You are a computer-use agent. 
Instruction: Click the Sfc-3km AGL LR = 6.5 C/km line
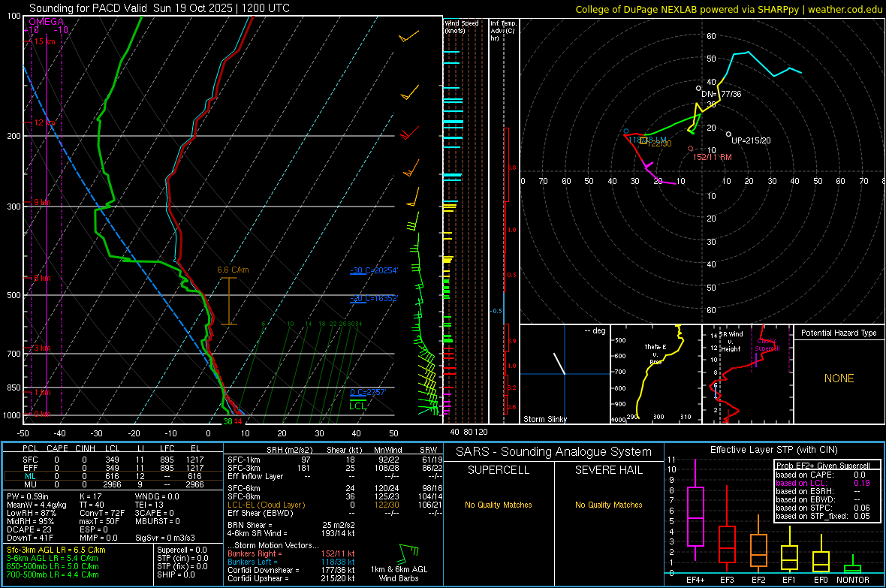56,550
